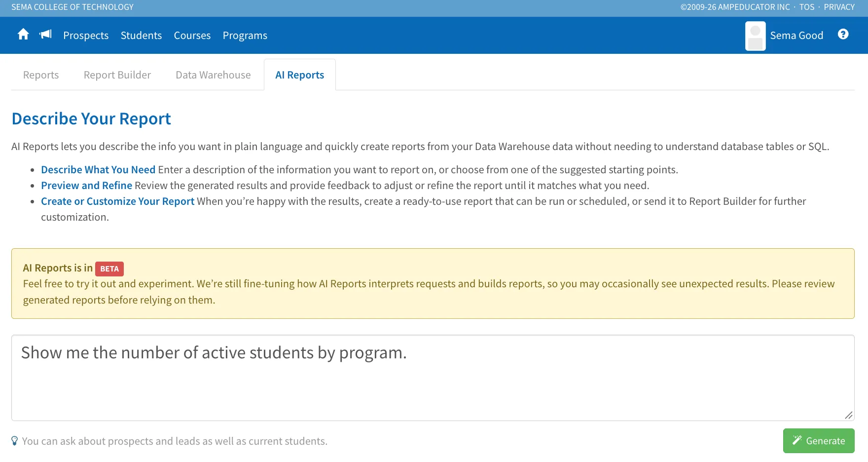This screenshot has width=868, height=462.
Task: Open the Students menu
Action: [141, 36]
